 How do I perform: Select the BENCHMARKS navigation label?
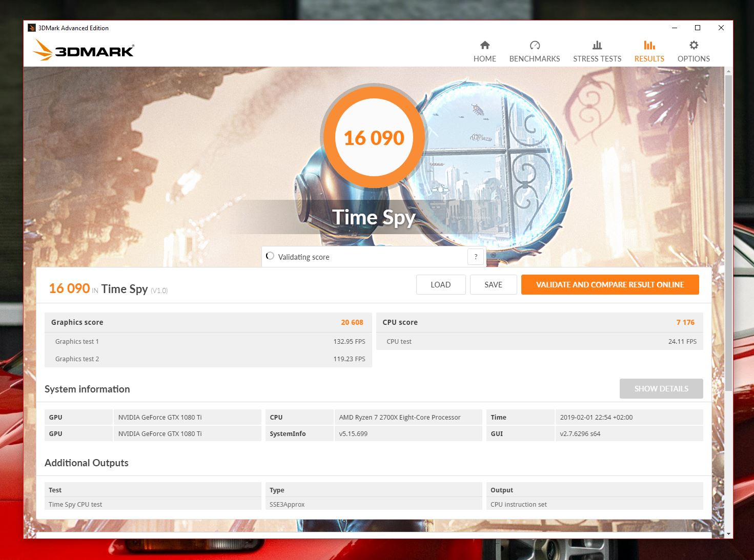535,58
